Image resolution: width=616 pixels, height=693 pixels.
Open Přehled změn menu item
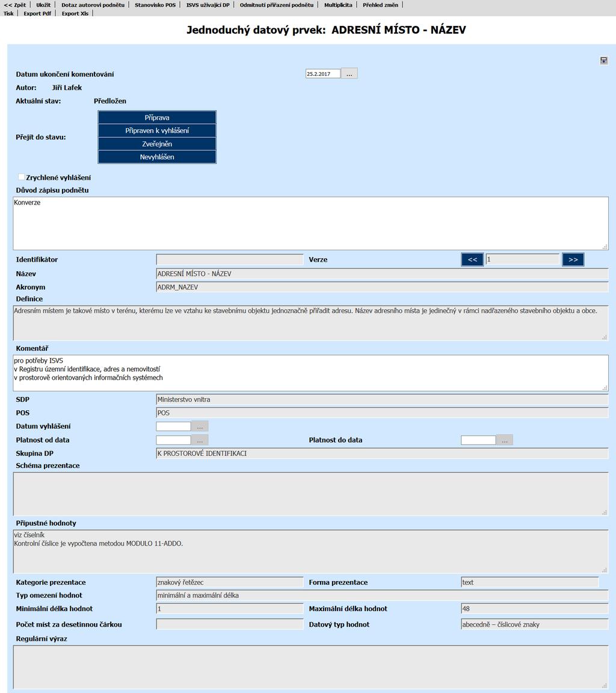point(380,5)
